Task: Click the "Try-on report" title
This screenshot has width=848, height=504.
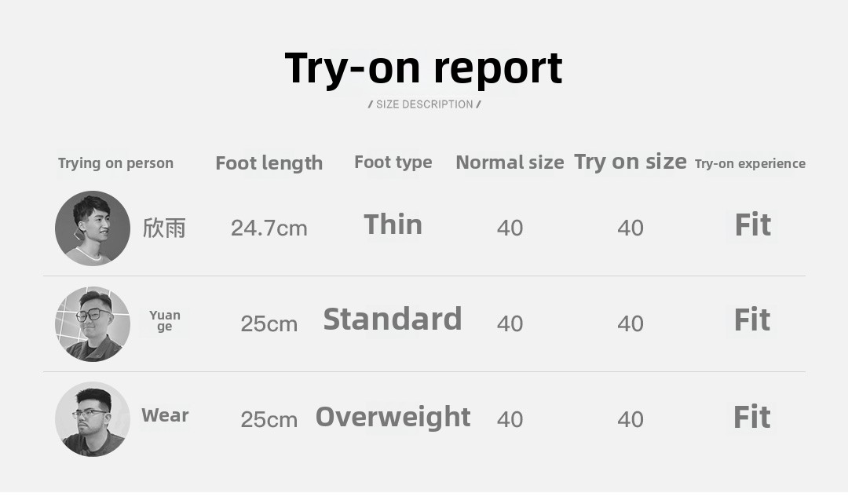Action: coord(423,68)
